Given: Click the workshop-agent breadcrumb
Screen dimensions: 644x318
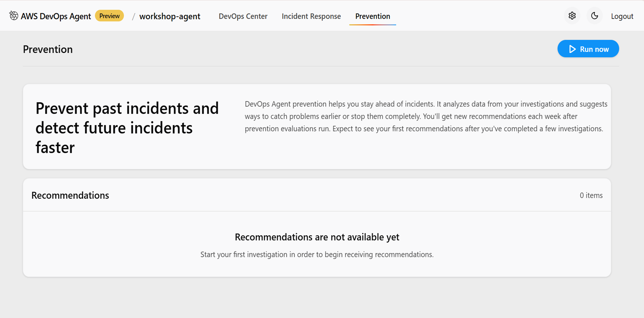Looking at the screenshot, I should pyautogui.click(x=170, y=16).
